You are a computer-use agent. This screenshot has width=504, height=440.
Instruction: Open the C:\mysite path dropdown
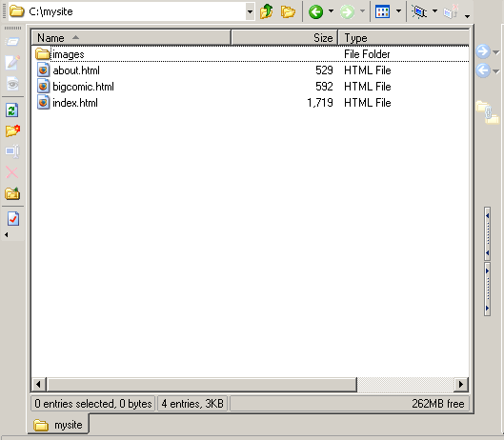point(250,11)
